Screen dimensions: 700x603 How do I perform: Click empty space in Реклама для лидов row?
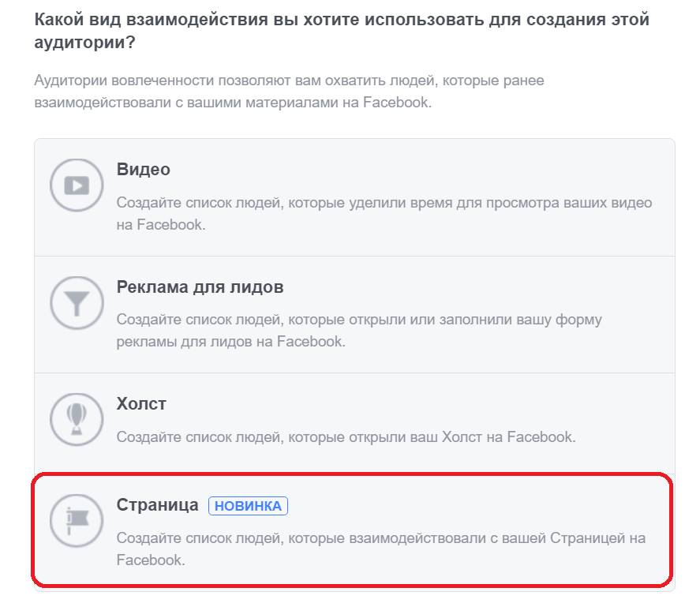(513, 287)
